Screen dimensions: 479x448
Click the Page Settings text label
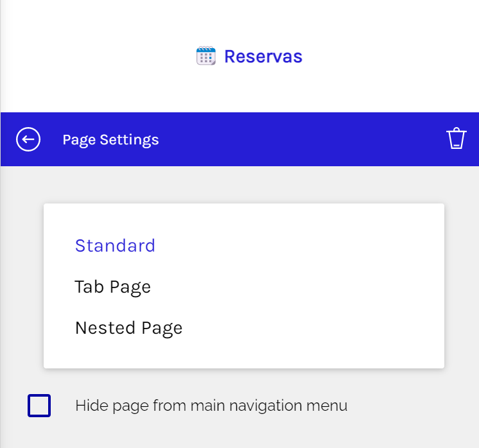click(110, 139)
